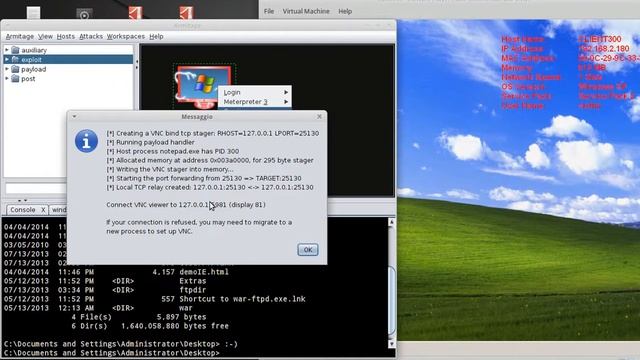Open the VM window File menu
This screenshot has width=640, height=360.
(269, 11)
